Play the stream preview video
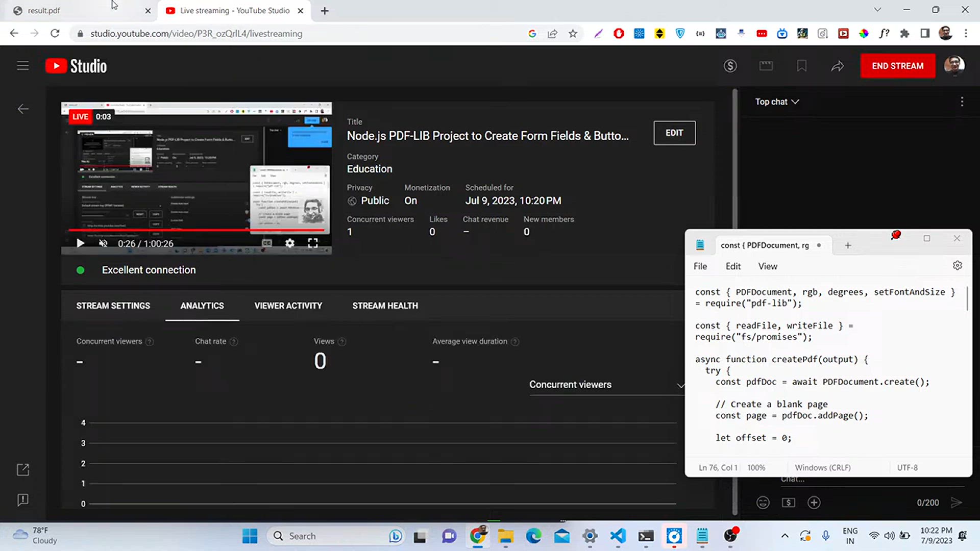 click(80, 243)
